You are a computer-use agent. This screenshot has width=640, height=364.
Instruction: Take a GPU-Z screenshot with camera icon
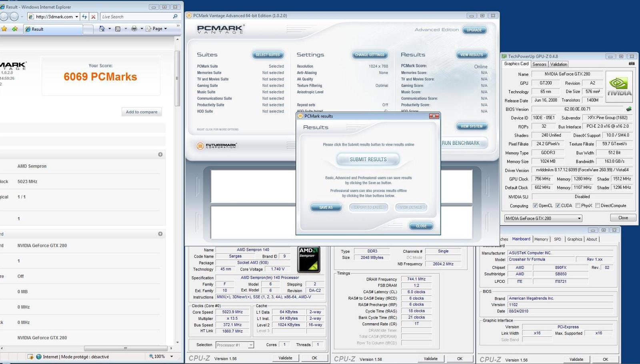pos(632,64)
